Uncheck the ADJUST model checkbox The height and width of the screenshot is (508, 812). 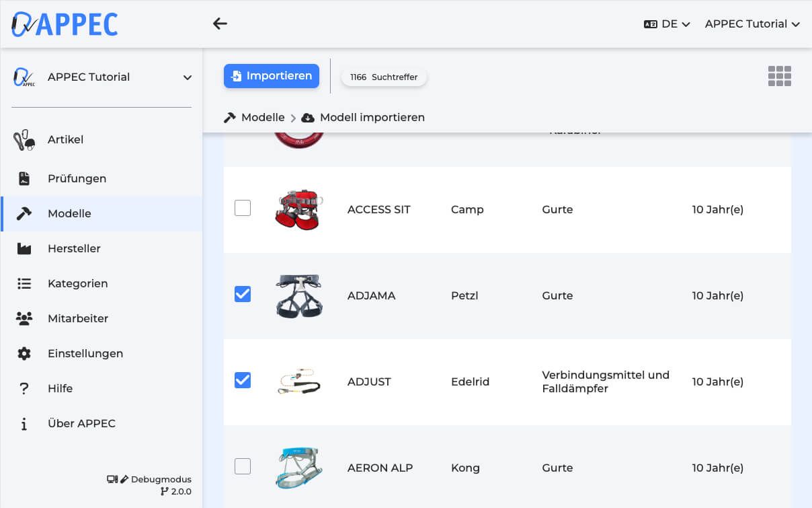243,380
